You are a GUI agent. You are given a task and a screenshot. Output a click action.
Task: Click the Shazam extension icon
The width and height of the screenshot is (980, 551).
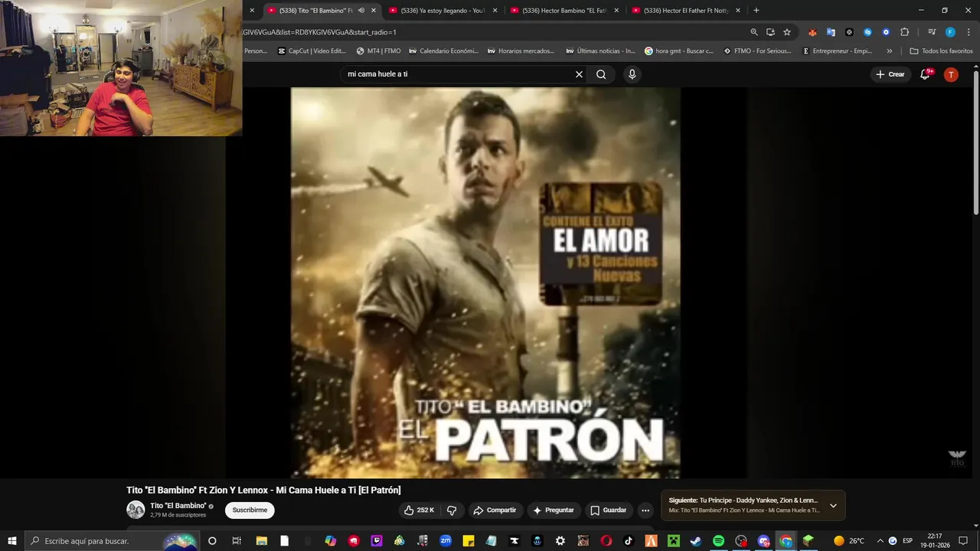tap(867, 32)
